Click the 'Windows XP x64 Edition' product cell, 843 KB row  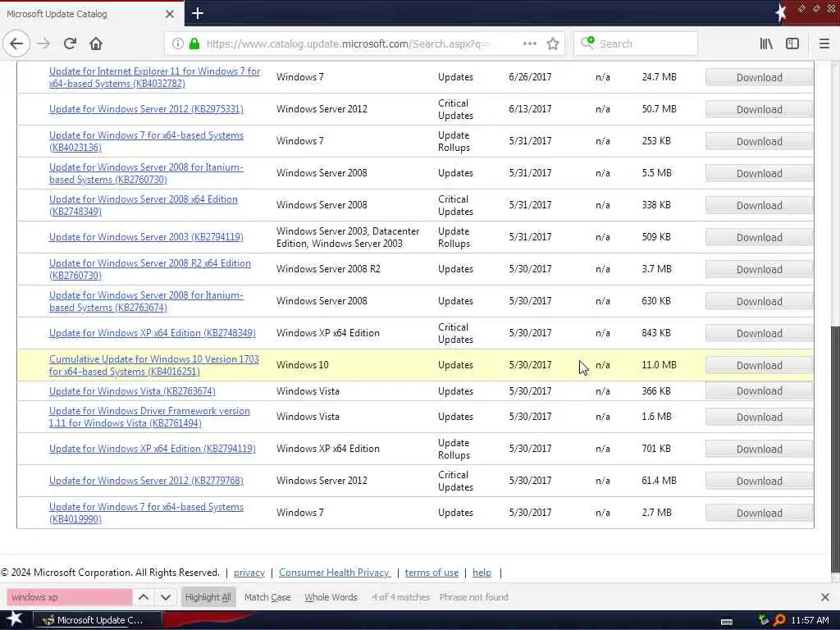pyautogui.click(x=328, y=333)
